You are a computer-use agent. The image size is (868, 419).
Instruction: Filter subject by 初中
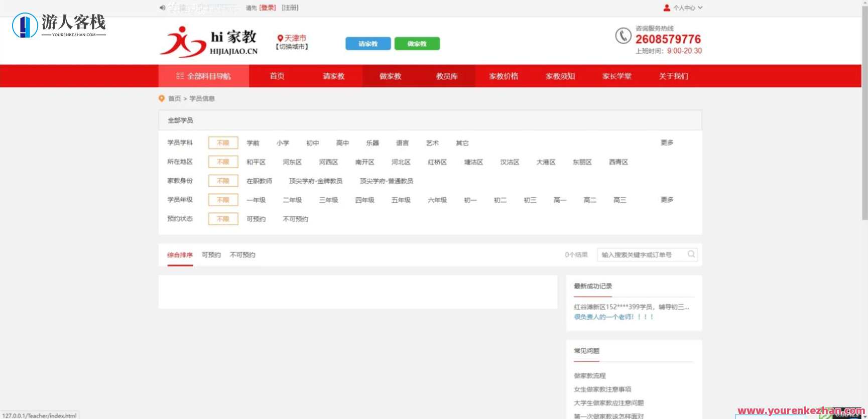coord(313,143)
